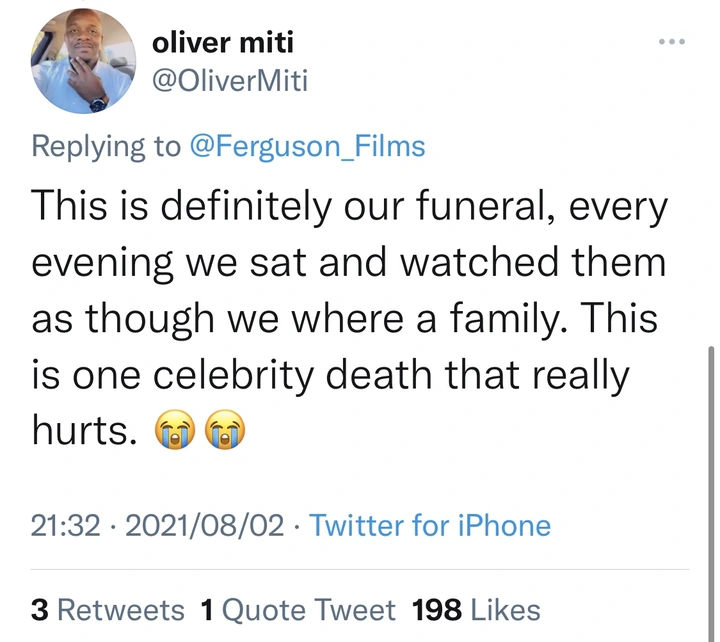Click the 'Replying to' label
This screenshot has width=720, height=642.
tap(106, 146)
